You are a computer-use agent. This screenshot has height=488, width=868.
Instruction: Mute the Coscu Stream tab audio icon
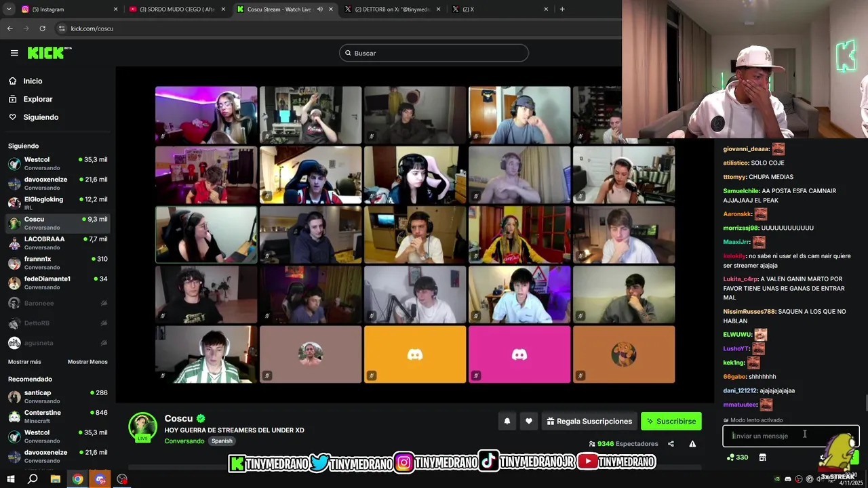pyautogui.click(x=320, y=9)
